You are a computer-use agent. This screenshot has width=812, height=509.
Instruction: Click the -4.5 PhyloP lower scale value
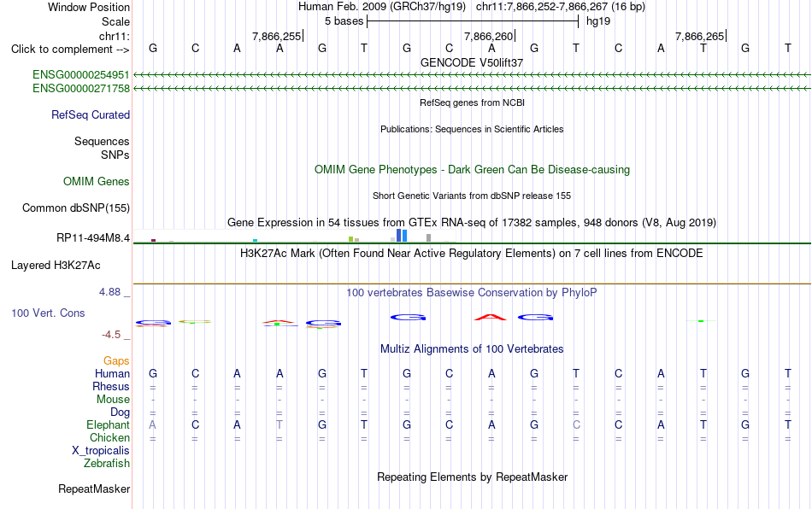pos(111,335)
